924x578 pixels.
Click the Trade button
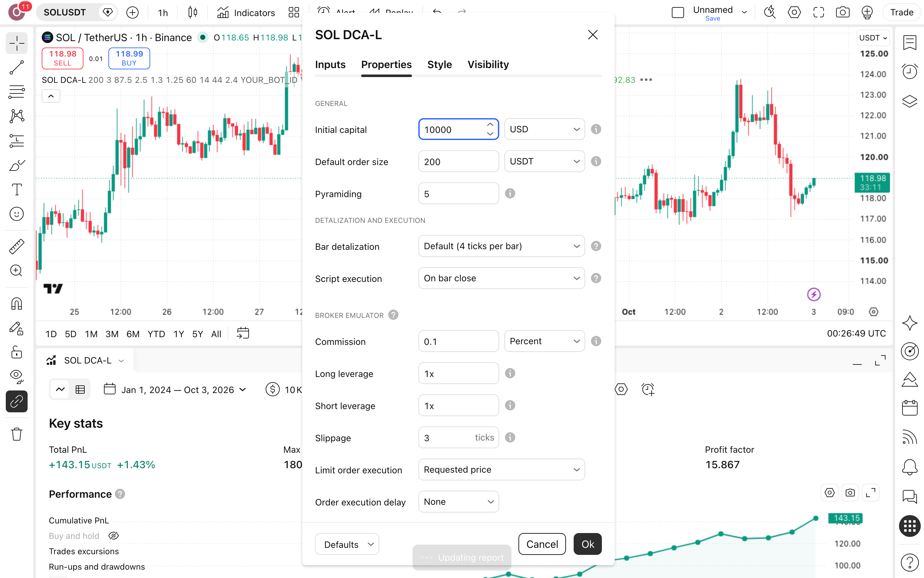[902, 12]
